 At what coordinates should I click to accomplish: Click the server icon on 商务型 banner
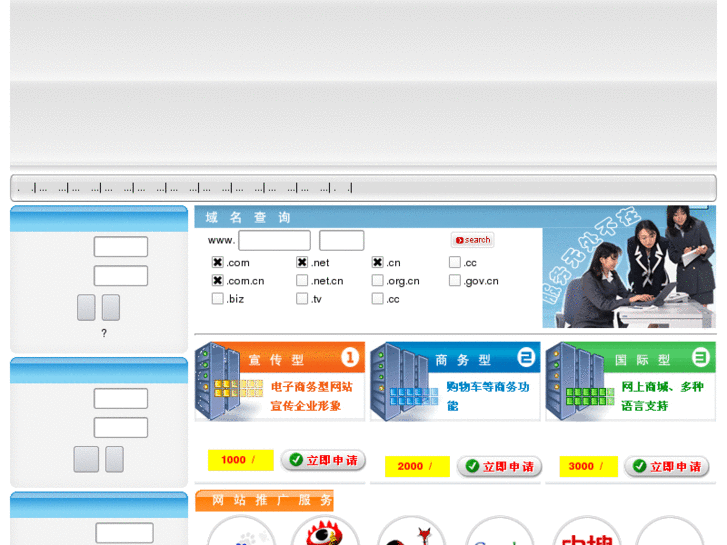(399, 381)
